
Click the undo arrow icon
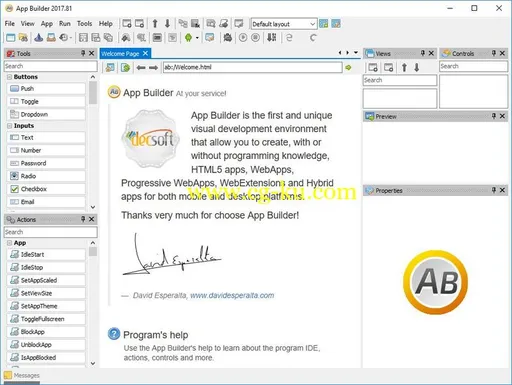(x=289, y=38)
